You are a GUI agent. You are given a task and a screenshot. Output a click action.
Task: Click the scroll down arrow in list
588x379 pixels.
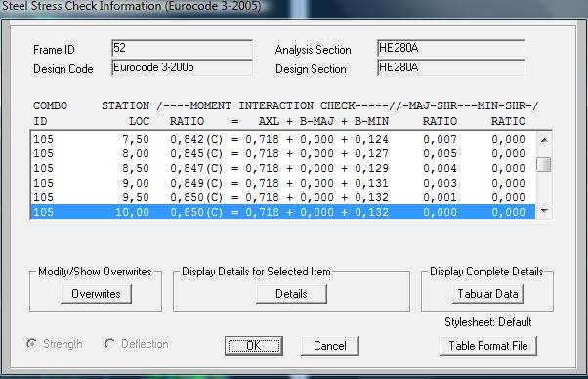coord(544,211)
